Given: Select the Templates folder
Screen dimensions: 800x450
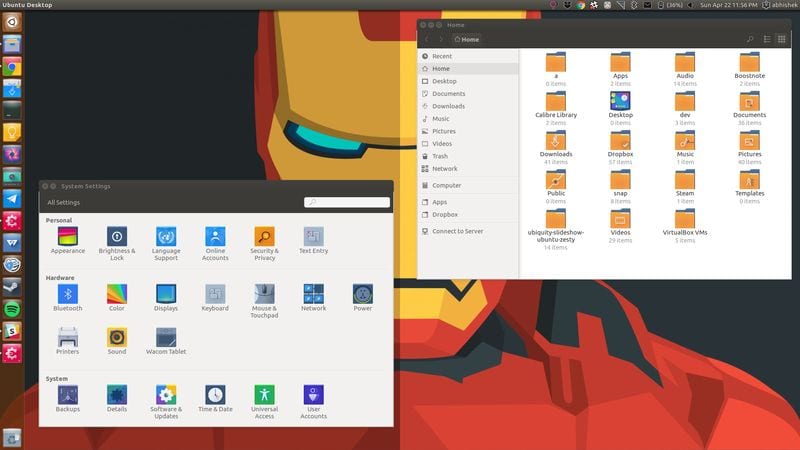Looking at the screenshot, I should (749, 186).
